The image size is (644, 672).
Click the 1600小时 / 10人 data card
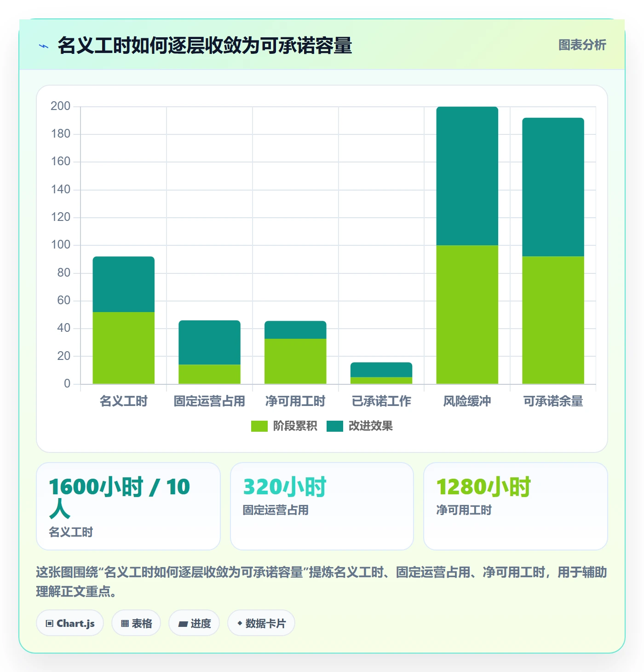tap(128, 506)
